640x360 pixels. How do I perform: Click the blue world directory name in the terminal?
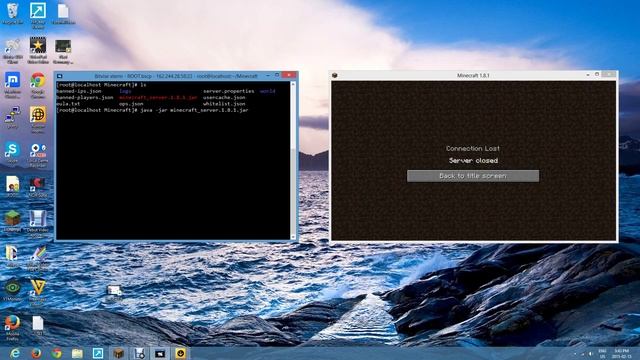pos(267,91)
